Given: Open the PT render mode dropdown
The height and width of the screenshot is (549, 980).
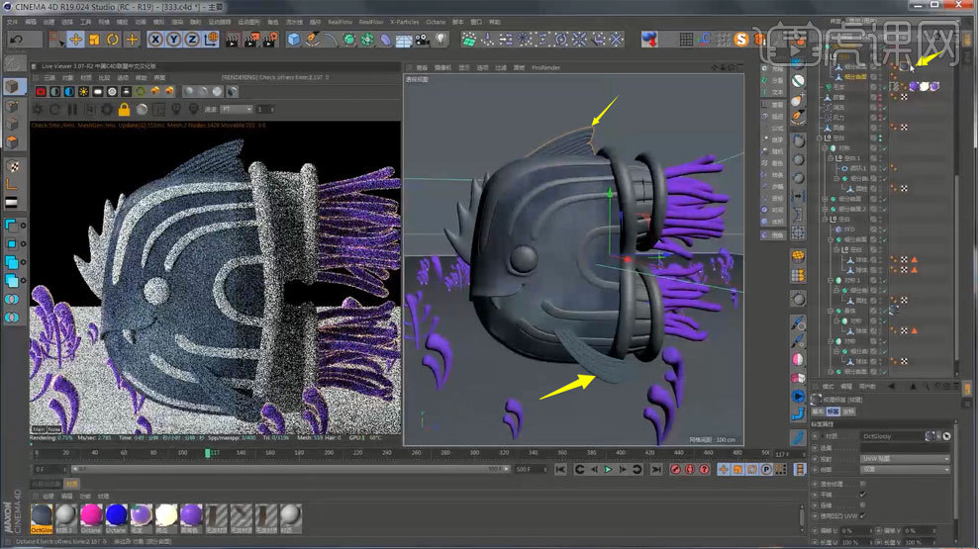Looking at the screenshot, I should [x=236, y=109].
